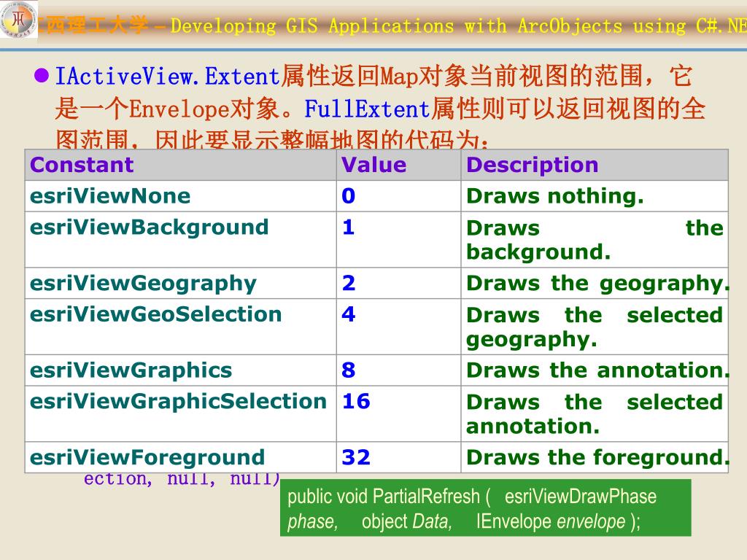Click the value '4' cell
This screenshot has height=560, width=747.
coord(398,327)
